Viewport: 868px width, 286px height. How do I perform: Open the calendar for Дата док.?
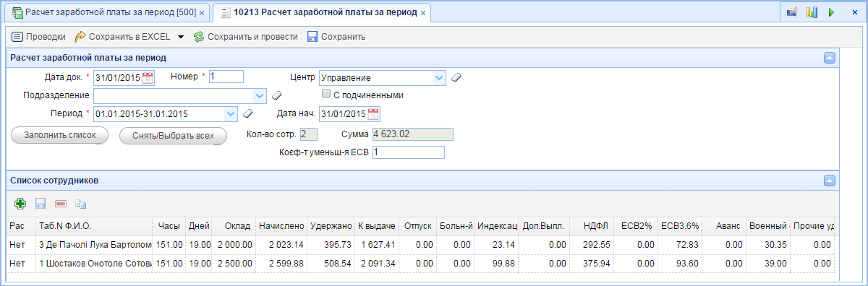(148, 77)
